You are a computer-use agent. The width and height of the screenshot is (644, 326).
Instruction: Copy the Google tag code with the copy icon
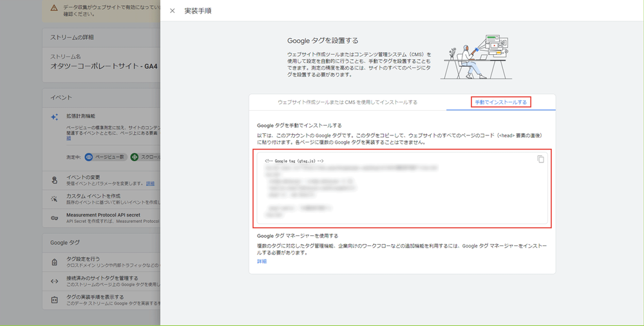(540, 159)
